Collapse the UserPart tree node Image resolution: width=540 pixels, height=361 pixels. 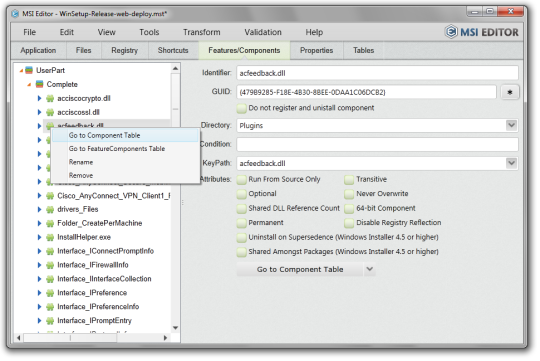click(21, 71)
